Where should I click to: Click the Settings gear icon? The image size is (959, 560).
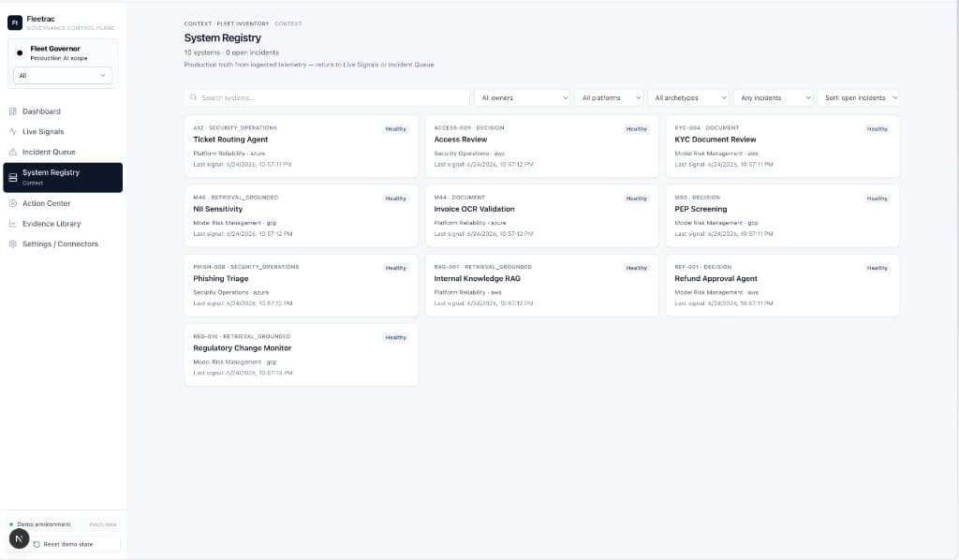tap(12, 243)
